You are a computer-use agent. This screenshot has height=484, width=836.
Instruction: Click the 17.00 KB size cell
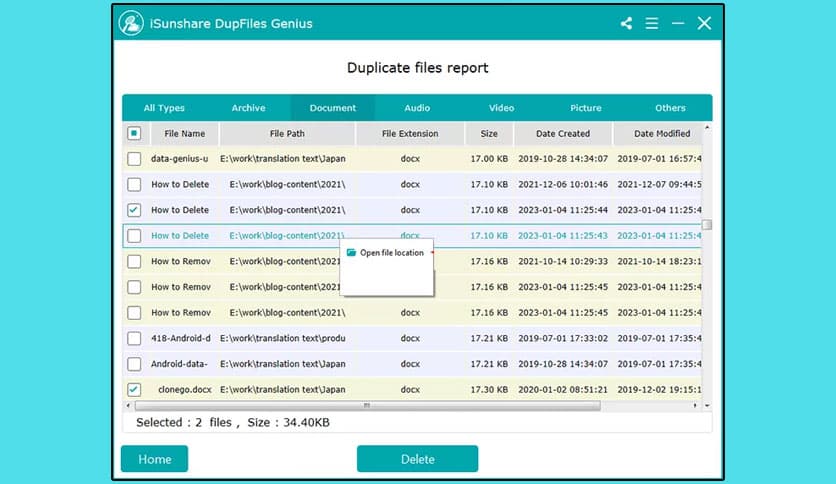[489, 159]
